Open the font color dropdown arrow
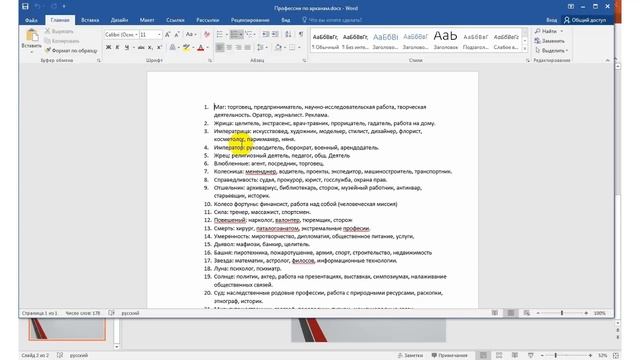 tap(207, 48)
